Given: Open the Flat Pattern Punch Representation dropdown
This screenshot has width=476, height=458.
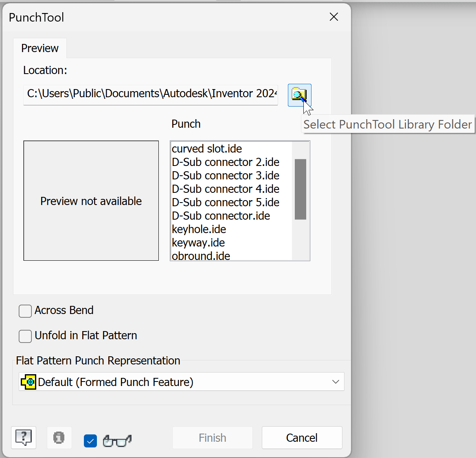Looking at the screenshot, I should tap(181, 382).
